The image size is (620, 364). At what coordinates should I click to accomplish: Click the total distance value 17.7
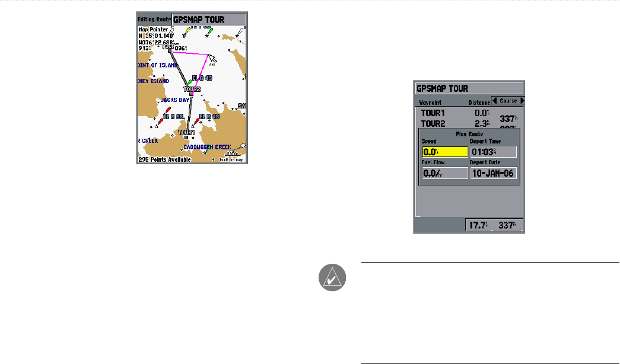(x=478, y=225)
